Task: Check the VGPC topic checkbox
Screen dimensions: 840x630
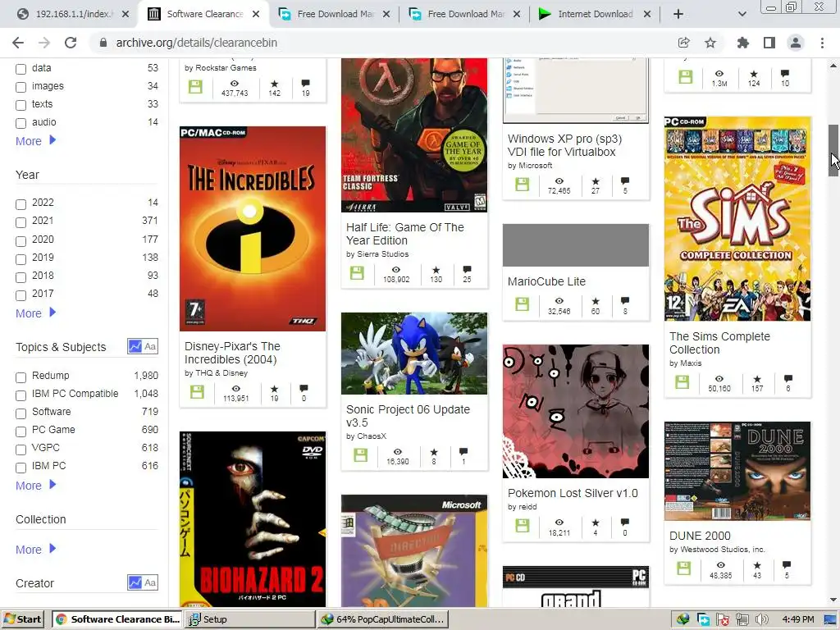Action: pos(21,450)
